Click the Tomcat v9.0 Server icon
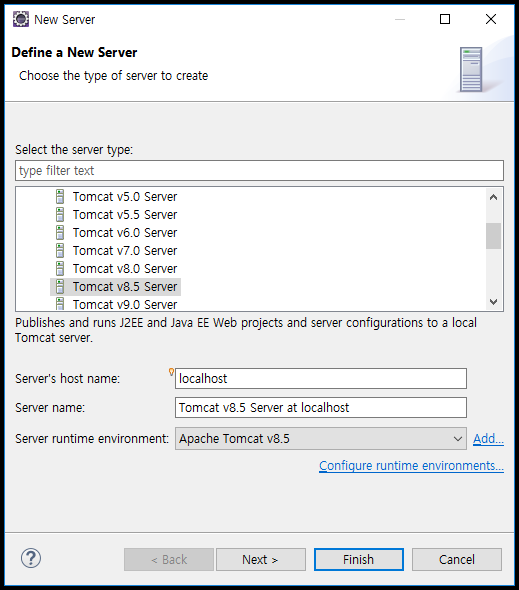This screenshot has height=590, width=519. 60,304
